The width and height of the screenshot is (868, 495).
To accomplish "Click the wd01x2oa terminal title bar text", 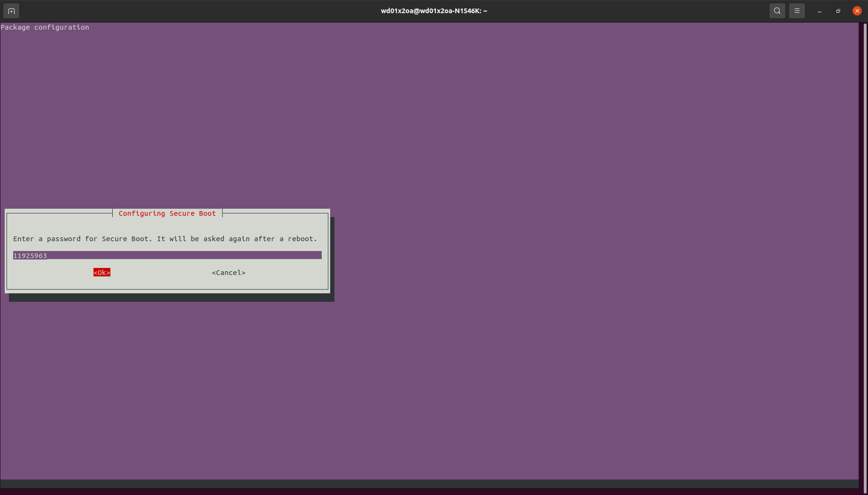I will tap(433, 10).
